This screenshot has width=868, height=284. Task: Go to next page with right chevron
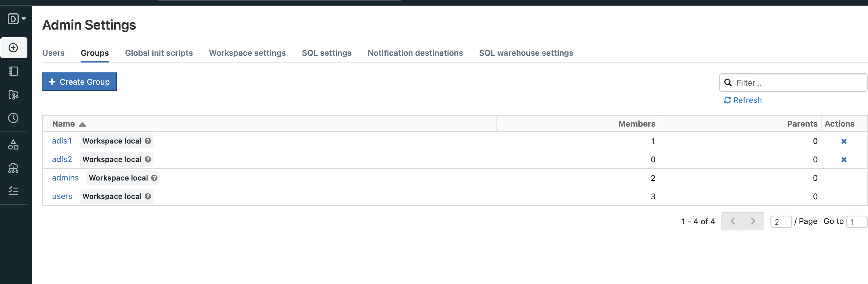tap(753, 221)
